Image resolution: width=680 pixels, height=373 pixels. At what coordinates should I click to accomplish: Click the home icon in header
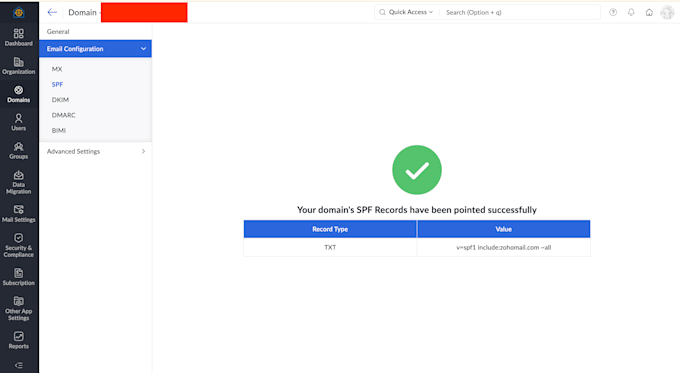[649, 12]
